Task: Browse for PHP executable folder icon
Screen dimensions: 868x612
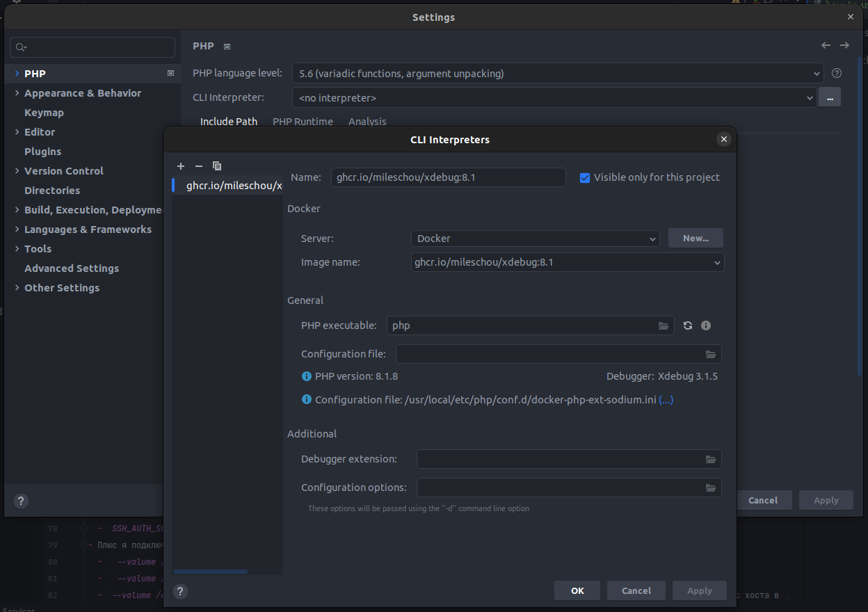Action: tap(664, 325)
